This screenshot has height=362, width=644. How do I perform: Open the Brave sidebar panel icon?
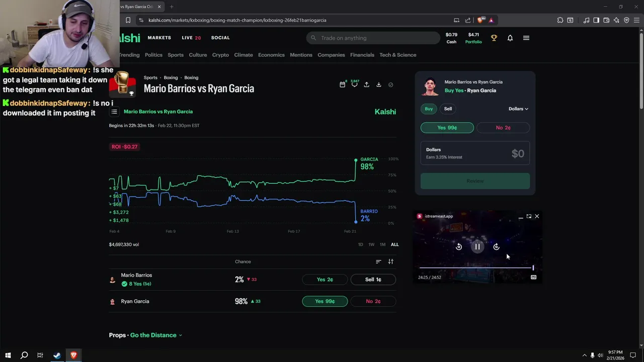596,20
